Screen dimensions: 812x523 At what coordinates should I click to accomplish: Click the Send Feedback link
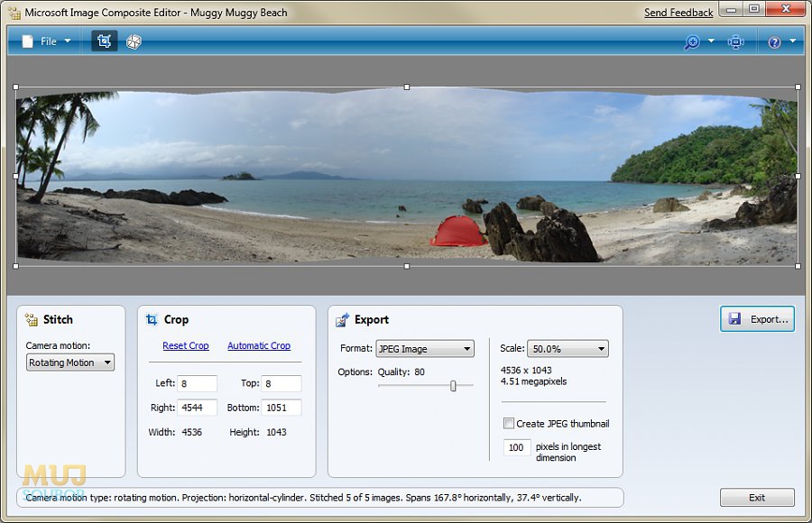[x=678, y=13]
